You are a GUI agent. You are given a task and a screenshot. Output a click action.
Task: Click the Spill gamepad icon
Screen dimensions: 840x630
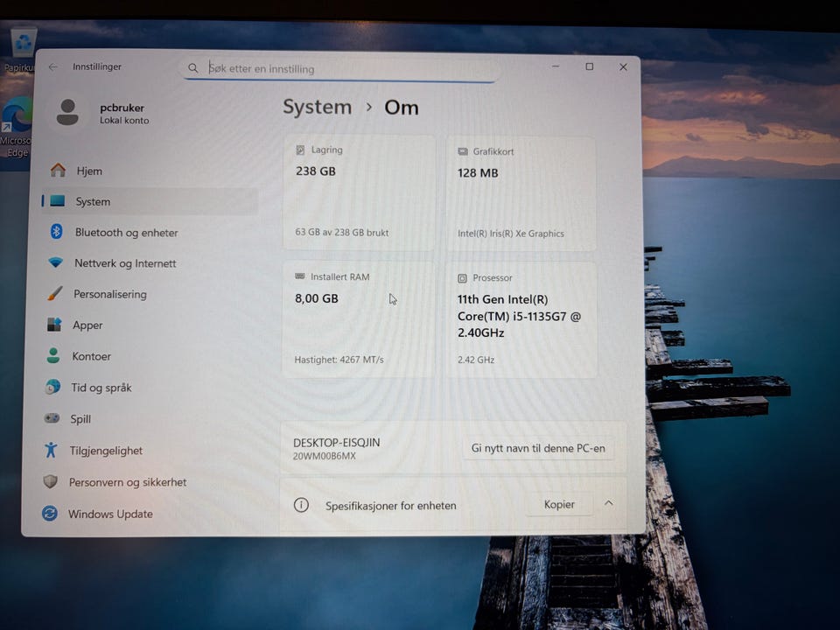click(x=52, y=418)
